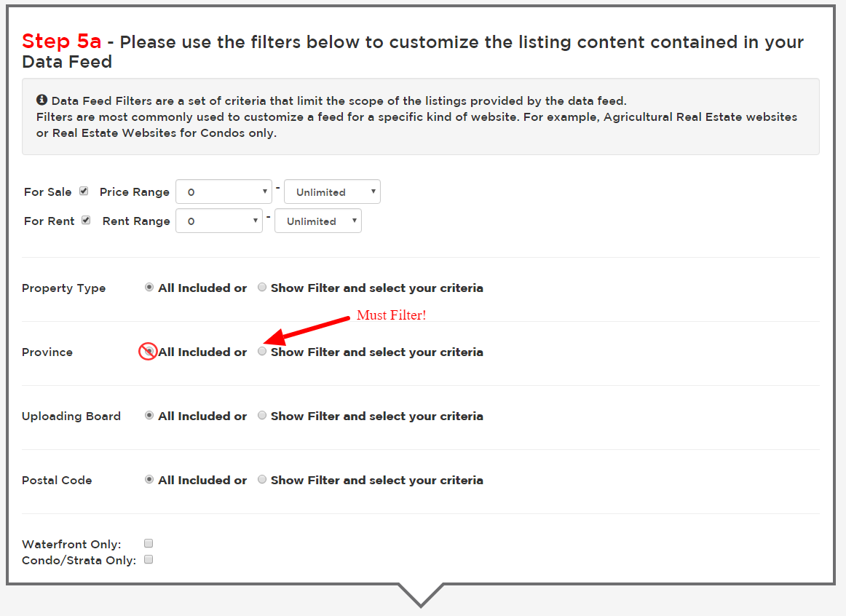Choose Uploading Board Show Filter radio
The height and width of the screenshot is (616, 846).
pos(262,416)
